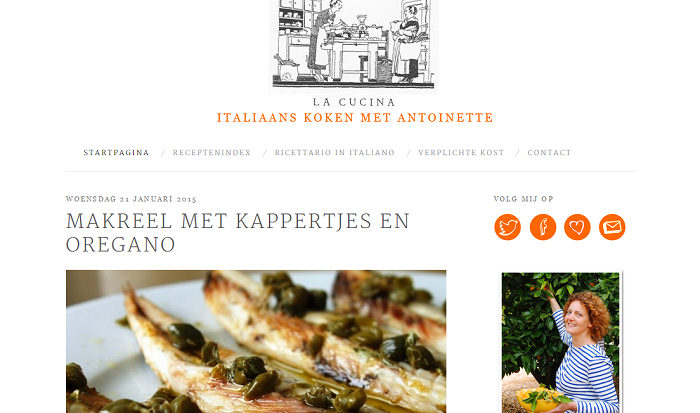Open the Contact page link
The image size is (700, 413).
pos(549,153)
